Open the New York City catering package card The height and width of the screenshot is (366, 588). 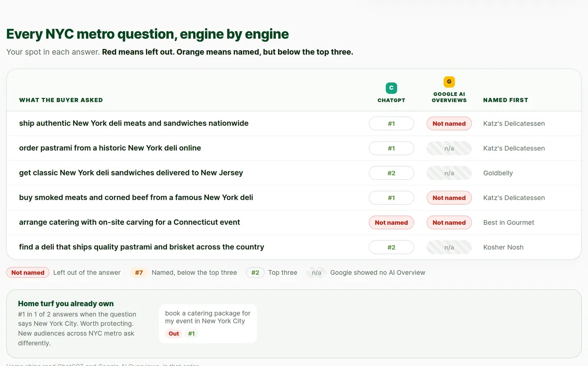[208, 323]
